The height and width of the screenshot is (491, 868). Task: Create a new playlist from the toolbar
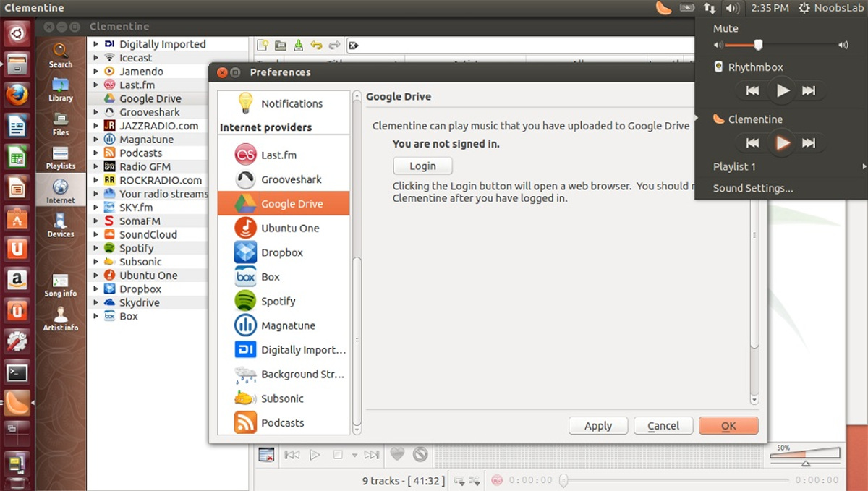click(263, 46)
